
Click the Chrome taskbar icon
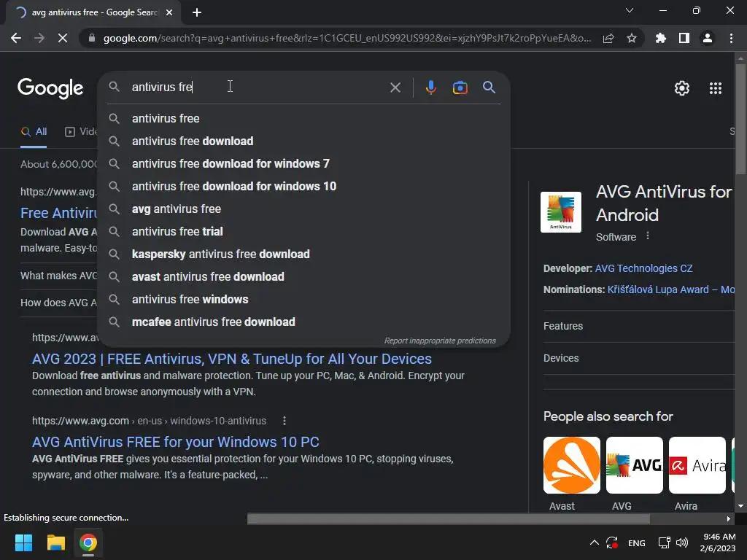click(88, 542)
